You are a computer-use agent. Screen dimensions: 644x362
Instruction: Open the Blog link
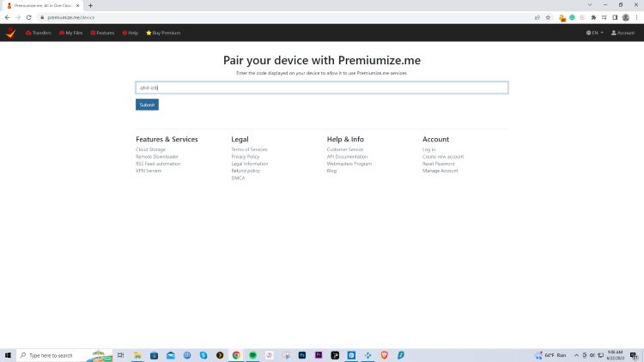pos(331,171)
